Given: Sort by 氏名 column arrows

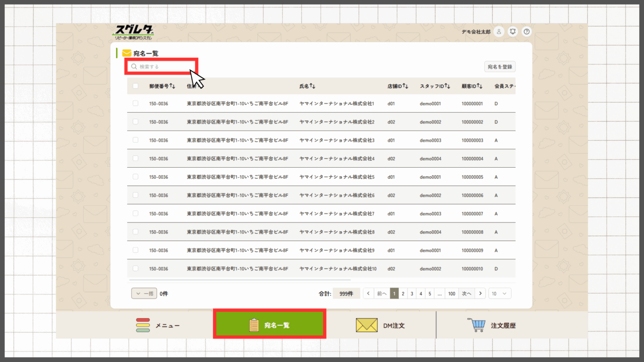Looking at the screenshot, I should [x=312, y=86].
